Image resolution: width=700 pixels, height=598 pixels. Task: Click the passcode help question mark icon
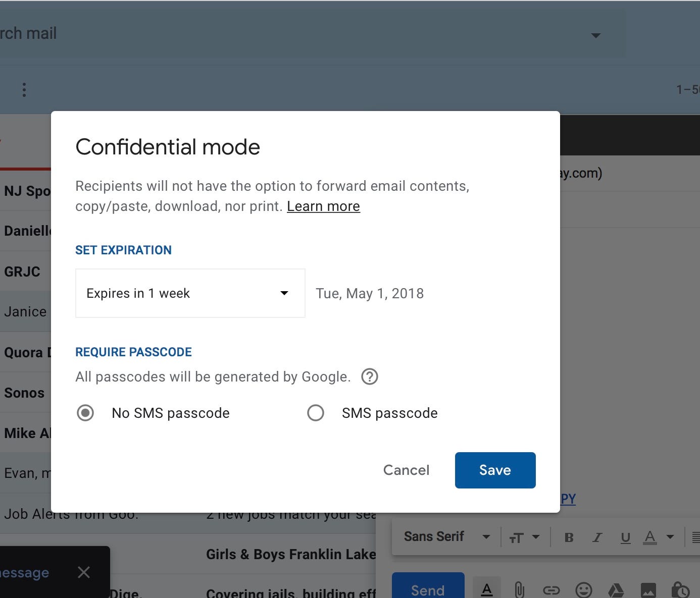369,376
